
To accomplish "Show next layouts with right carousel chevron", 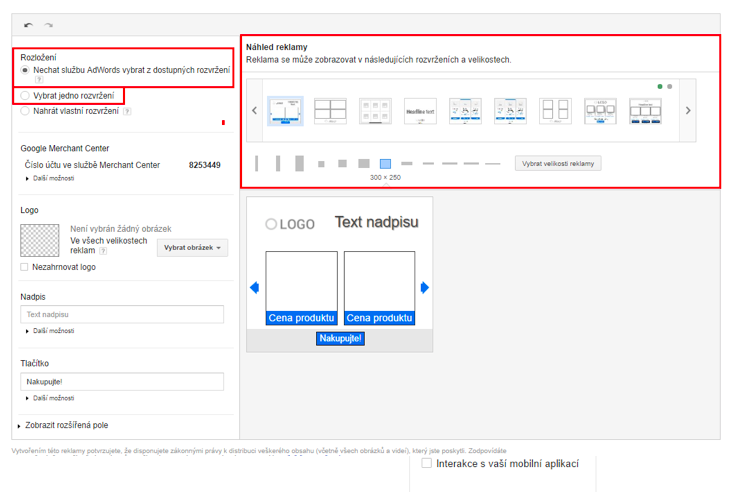I will pos(688,110).
